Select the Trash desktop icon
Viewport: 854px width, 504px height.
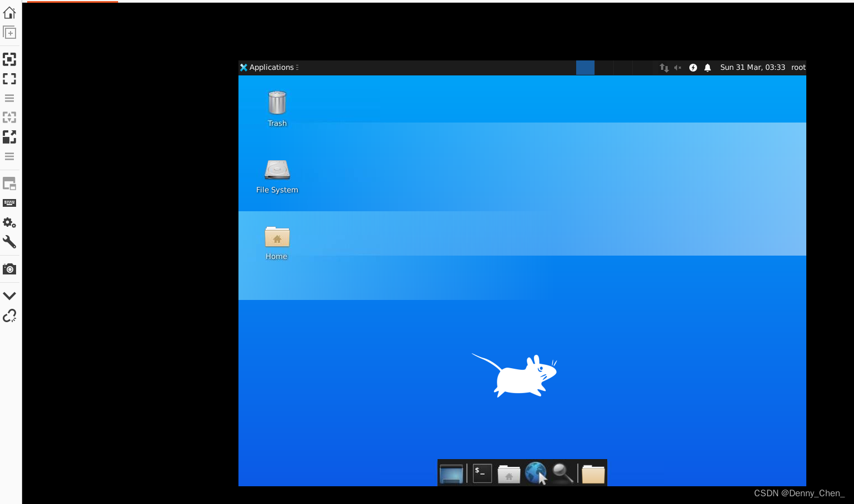277,109
